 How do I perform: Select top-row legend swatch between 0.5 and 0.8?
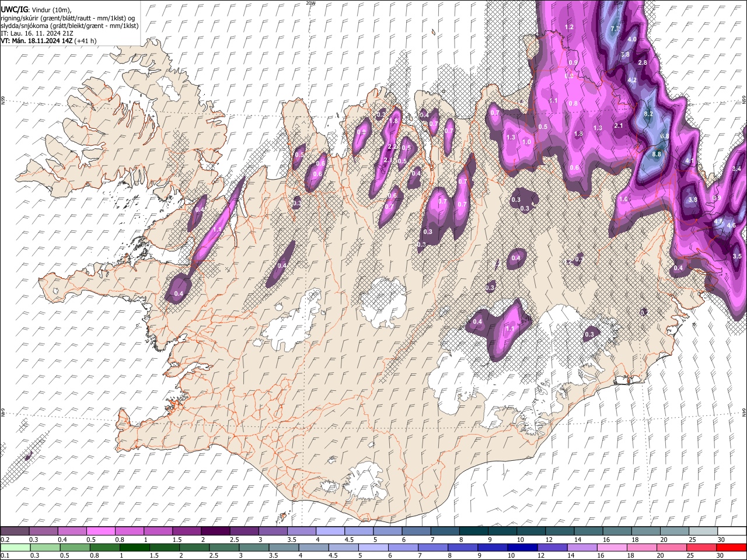pyautogui.click(x=100, y=531)
